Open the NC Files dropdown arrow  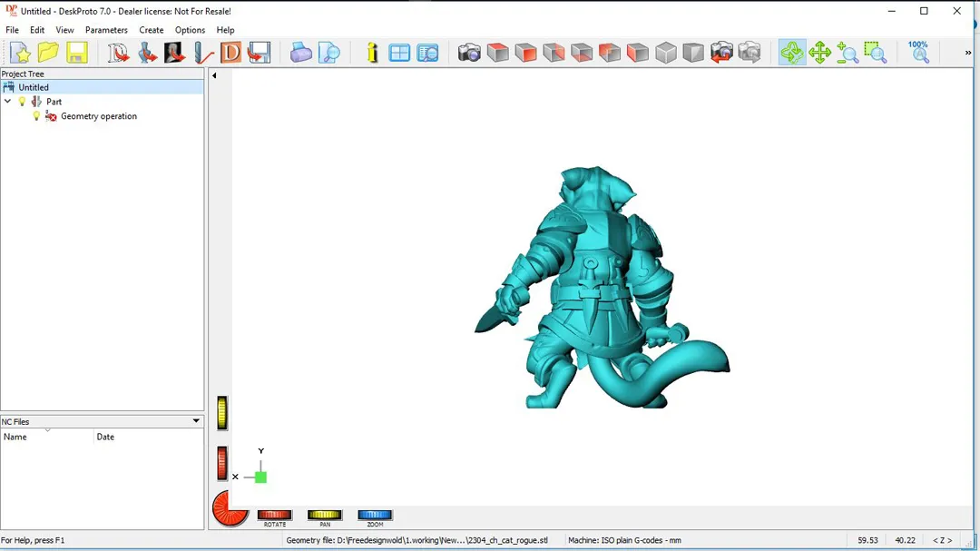coord(196,421)
